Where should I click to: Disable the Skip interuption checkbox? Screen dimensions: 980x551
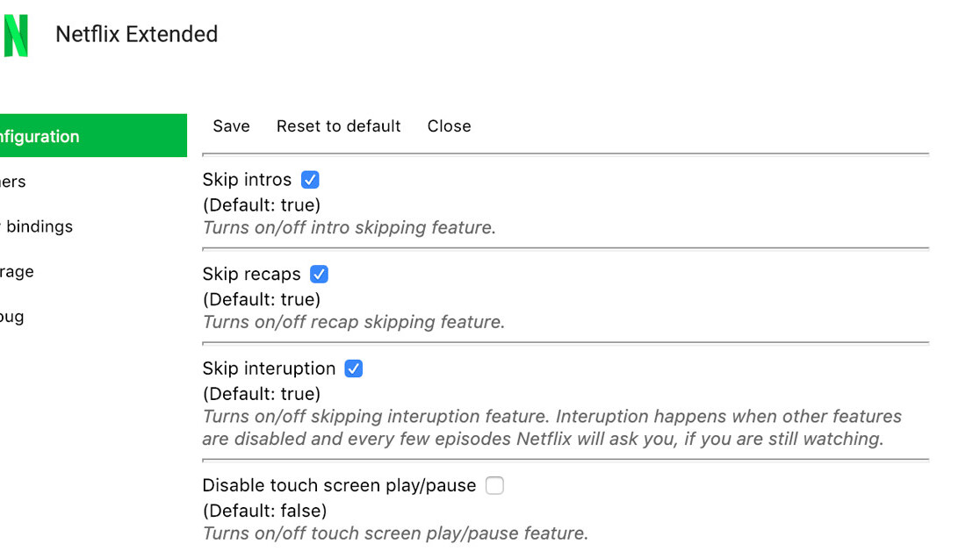click(353, 369)
